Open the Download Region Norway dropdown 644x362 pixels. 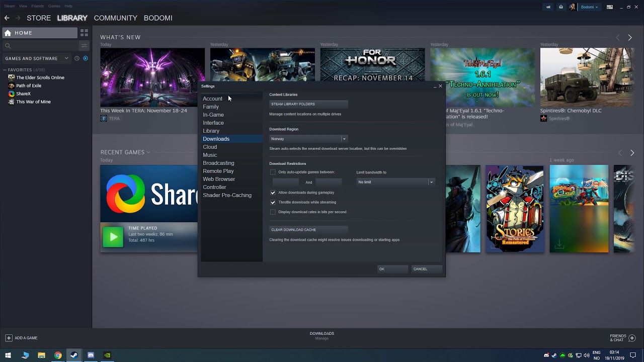point(308,139)
